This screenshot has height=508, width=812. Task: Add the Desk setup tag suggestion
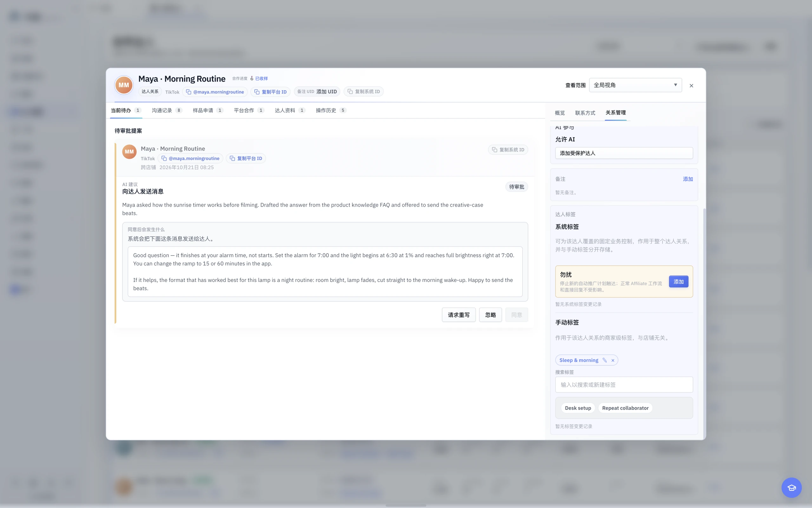578,408
